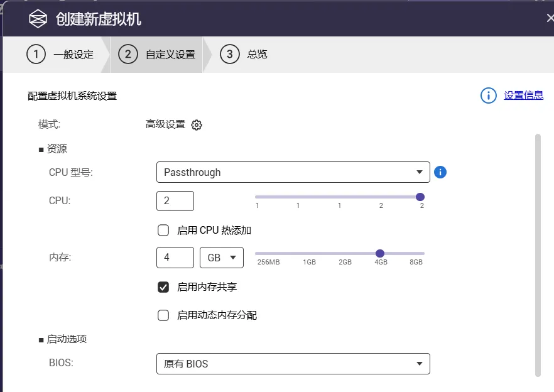Expand the BIOS 原有 BIOS dropdown
This screenshot has width=554, height=392.
click(x=293, y=364)
